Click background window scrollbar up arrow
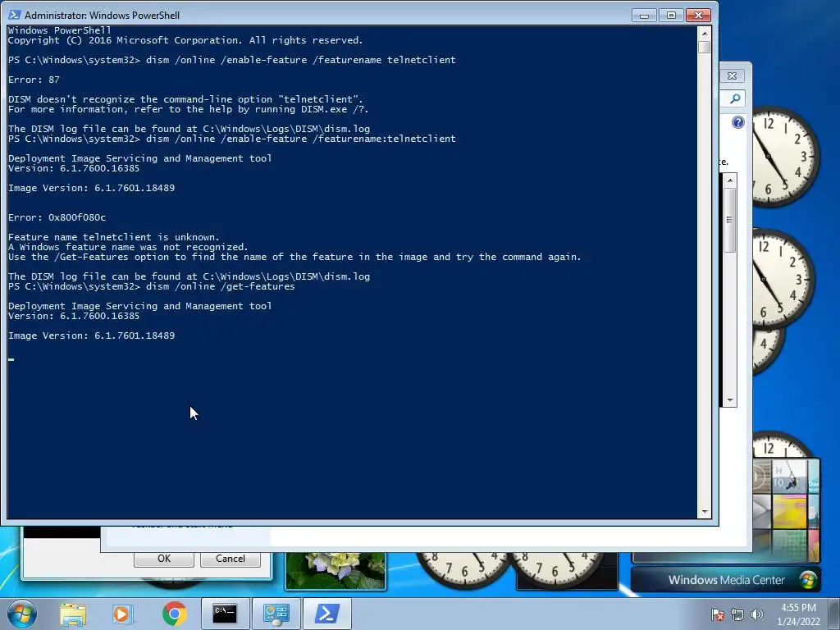This screenshot has height=630, width=840. [729, 180]
